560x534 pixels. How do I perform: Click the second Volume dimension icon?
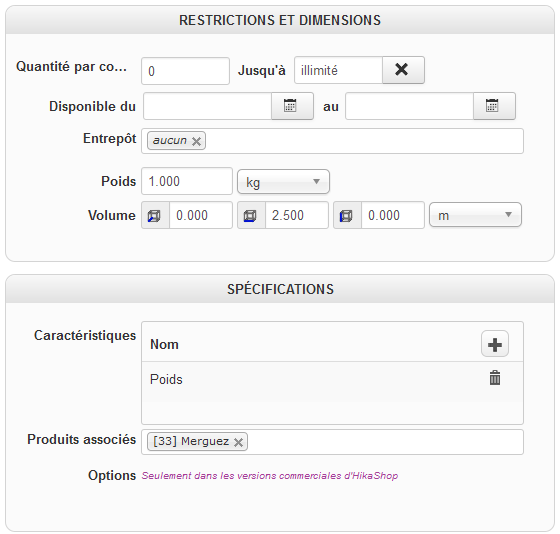coord(251,215)
